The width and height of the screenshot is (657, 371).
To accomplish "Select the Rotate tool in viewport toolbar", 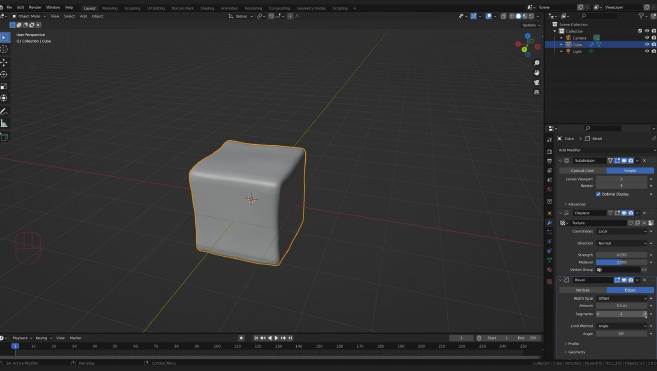I will pos(4,74).
